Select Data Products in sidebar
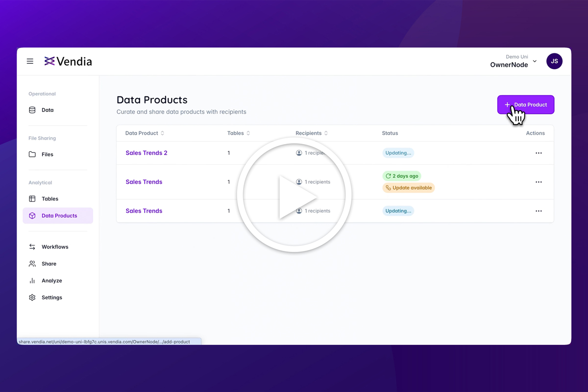Image resolution: width=588 pixels, height=392 pixels. [x=58, y=216]
